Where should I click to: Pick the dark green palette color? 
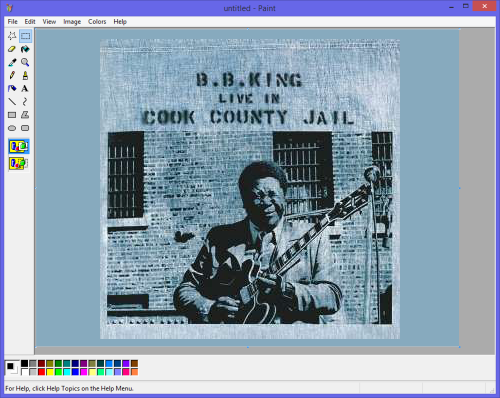pyautogui.click(x=58, y=363)
